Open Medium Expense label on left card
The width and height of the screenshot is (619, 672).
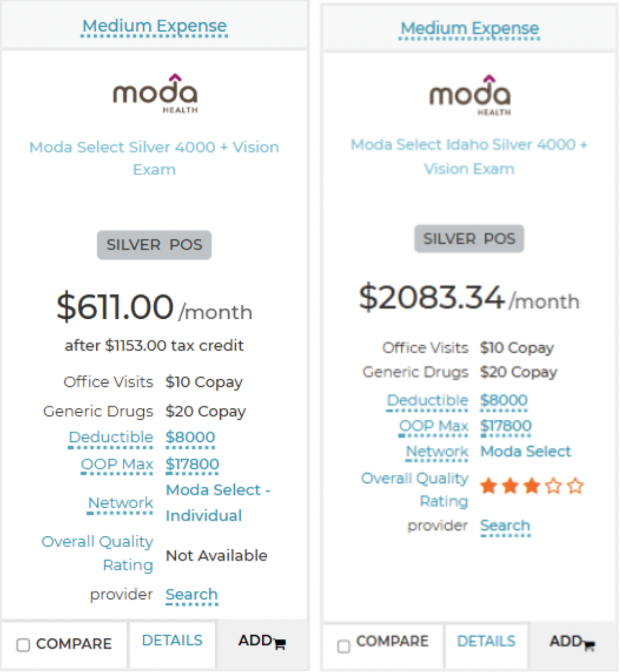[154, 27]
